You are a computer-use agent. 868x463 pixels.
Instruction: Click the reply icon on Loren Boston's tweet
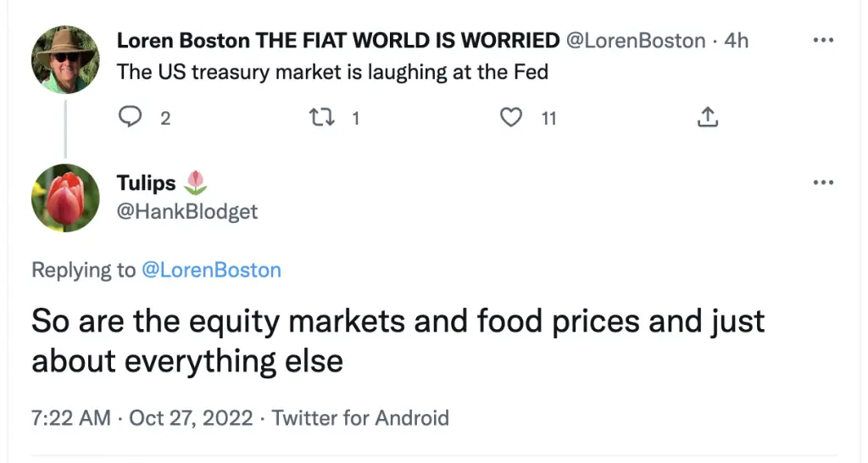[130, 118]
